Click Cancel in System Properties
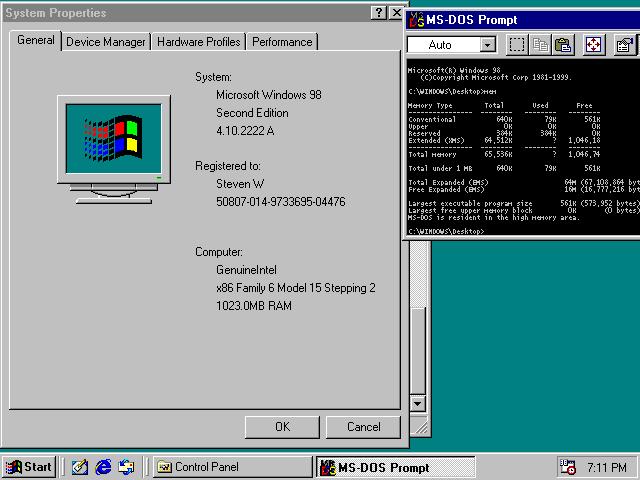 pyautogui.click(x=363, y=427)
